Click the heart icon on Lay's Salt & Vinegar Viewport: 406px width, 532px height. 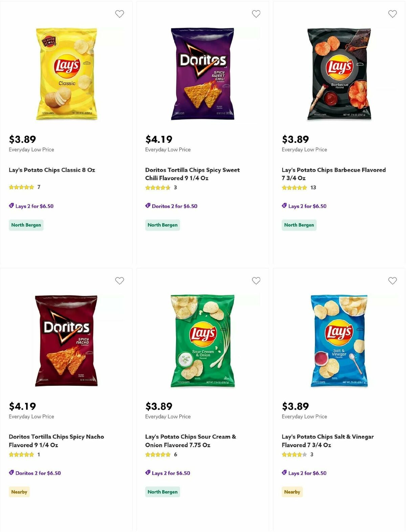(392, 281)
